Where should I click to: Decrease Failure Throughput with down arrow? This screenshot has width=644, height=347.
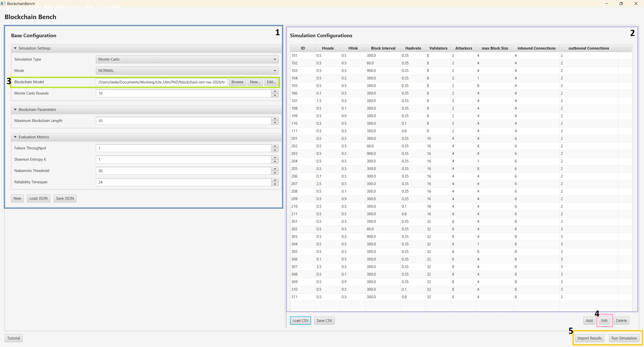coord(275,150)
